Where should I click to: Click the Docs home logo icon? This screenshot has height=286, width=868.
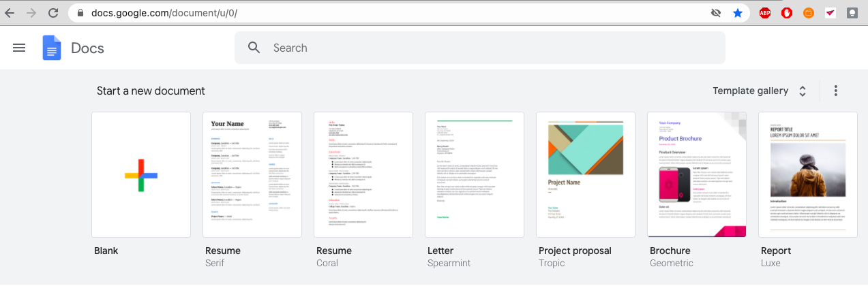point(52,48)
